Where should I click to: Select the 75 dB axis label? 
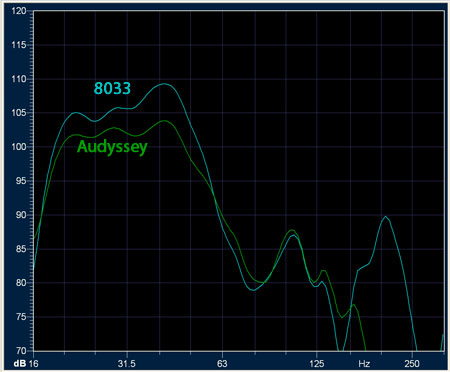[21, 317]
